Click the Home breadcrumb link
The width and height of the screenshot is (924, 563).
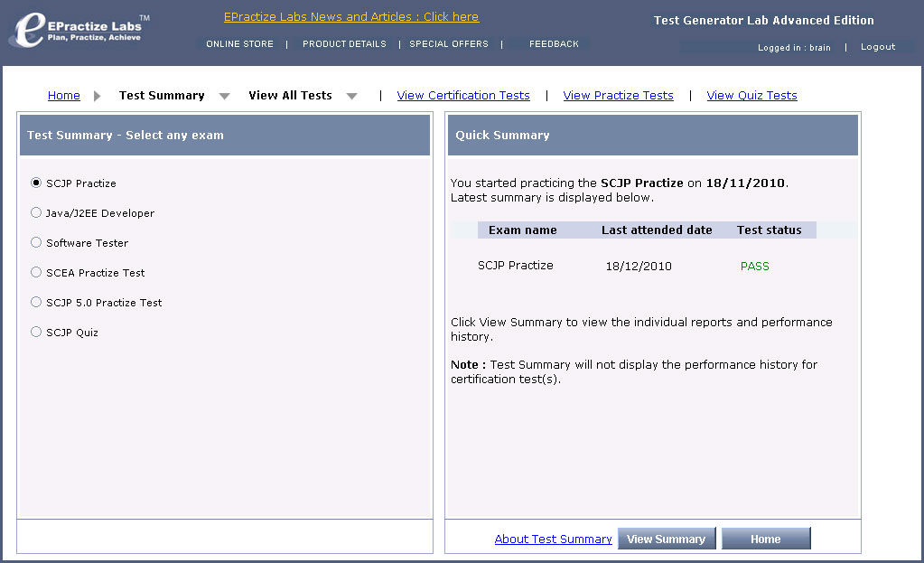pos(63,96)
